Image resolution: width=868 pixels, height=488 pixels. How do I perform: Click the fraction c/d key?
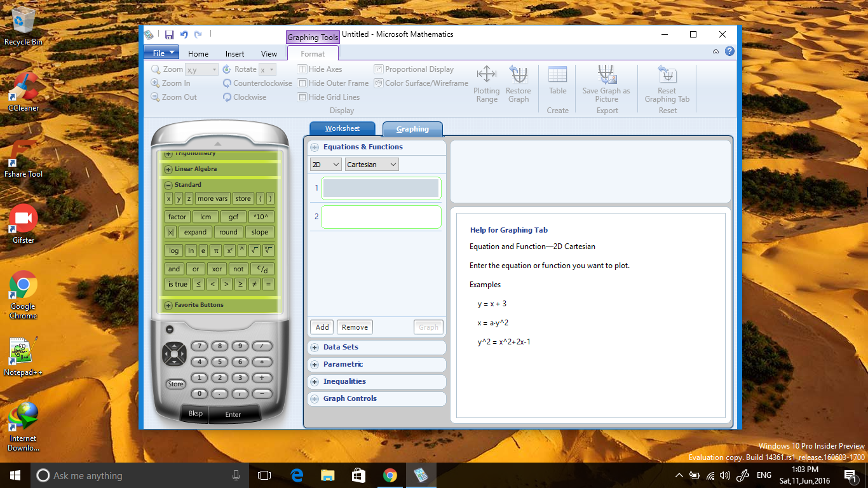point(262,269)
